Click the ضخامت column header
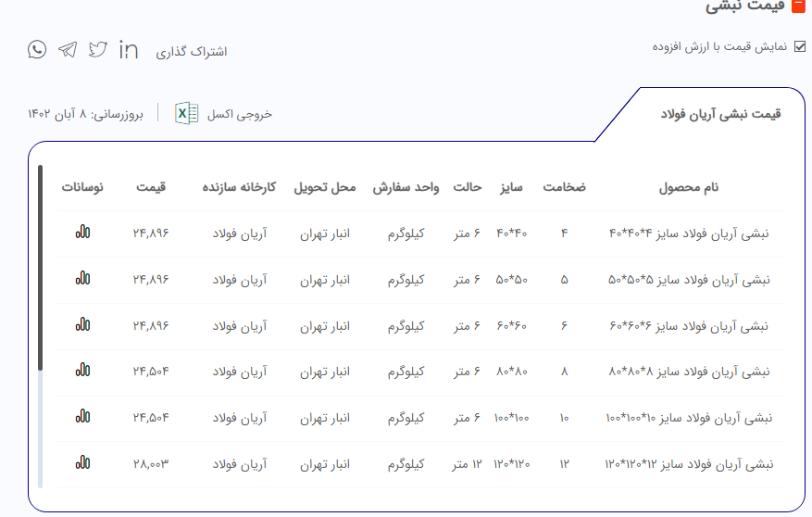812x517 pixels. click(564, 187)
